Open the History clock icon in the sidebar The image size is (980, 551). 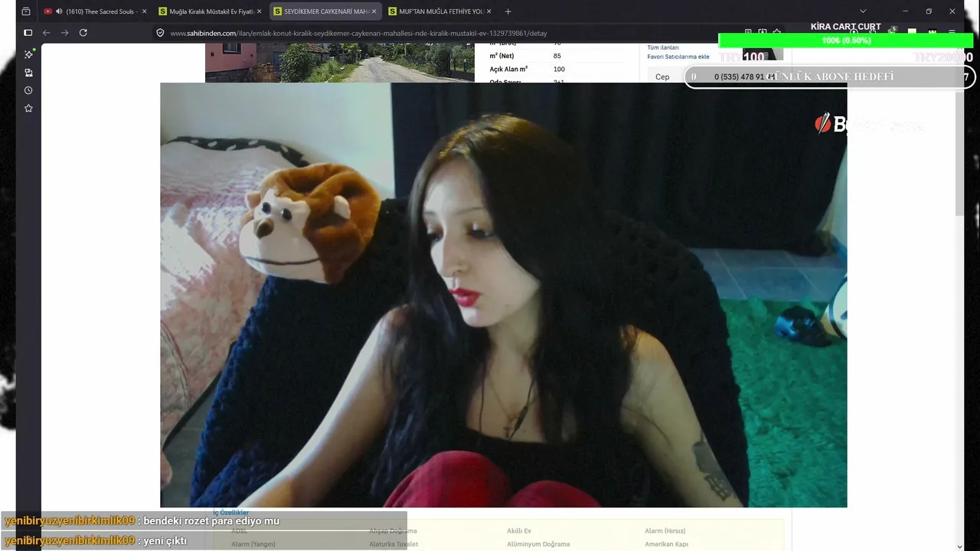pyautogui.click(x=28, y=90)
